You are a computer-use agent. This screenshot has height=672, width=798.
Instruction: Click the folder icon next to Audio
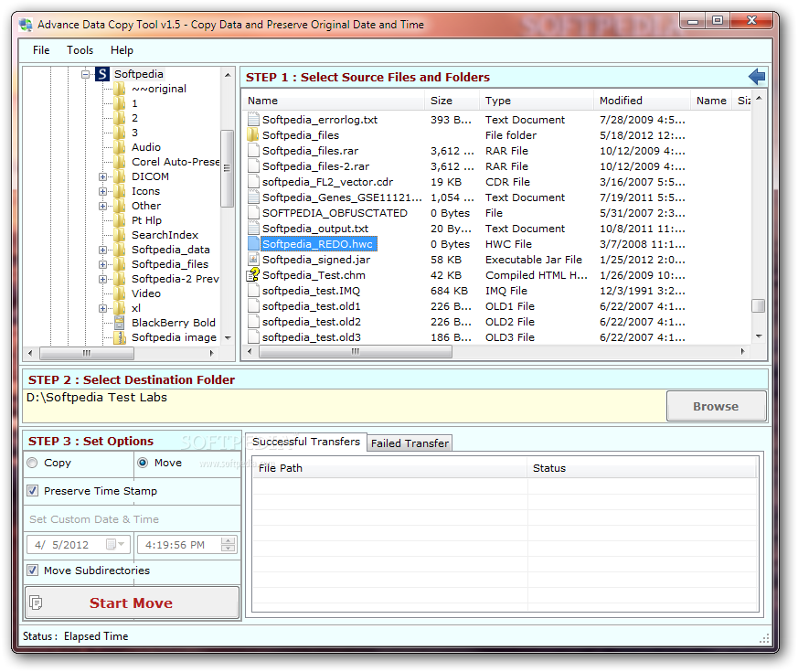pos(120,147)
